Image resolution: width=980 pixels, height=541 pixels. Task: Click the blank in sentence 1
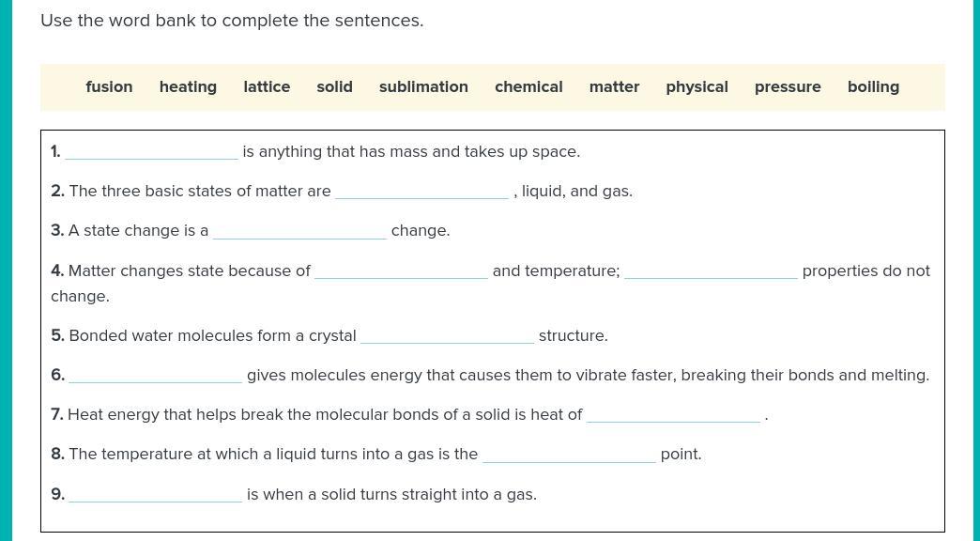[x=152, y=151]
